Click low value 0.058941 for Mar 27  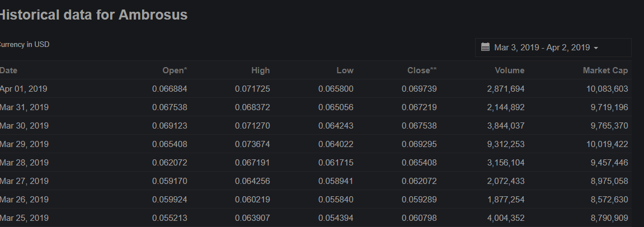(x=336, y=181)
